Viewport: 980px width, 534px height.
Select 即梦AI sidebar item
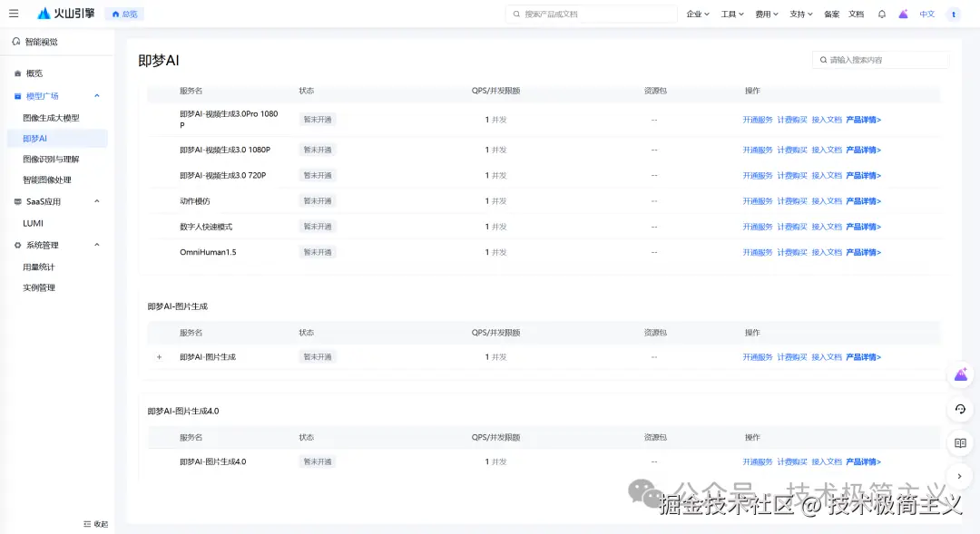[x=57, y=138]
